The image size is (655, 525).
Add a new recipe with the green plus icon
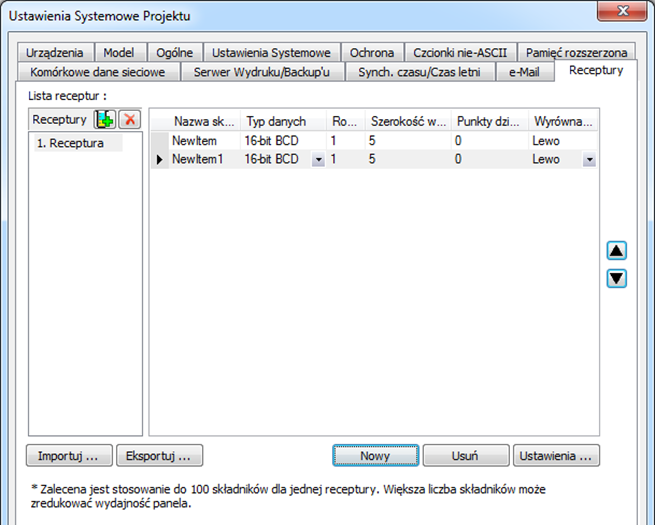pos(104,119)
